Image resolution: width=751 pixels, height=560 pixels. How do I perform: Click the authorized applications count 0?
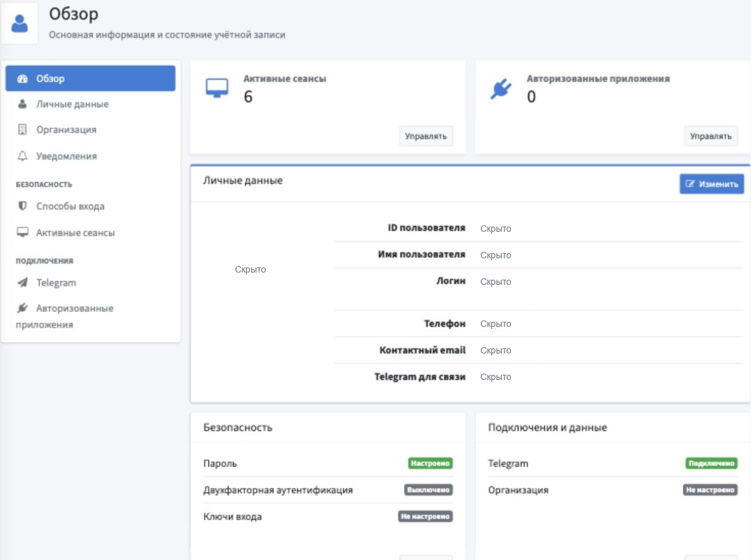coord(531,96)
